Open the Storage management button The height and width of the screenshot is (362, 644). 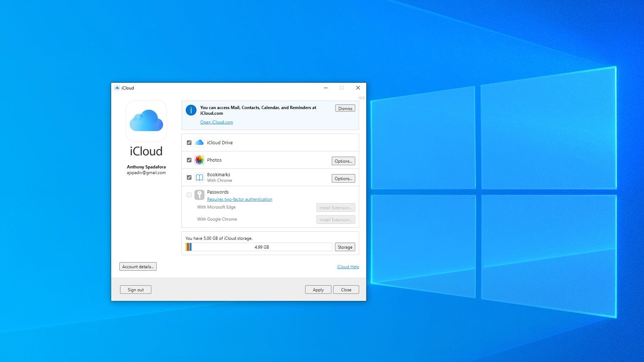pyautogui.click(x=345, y=247)
